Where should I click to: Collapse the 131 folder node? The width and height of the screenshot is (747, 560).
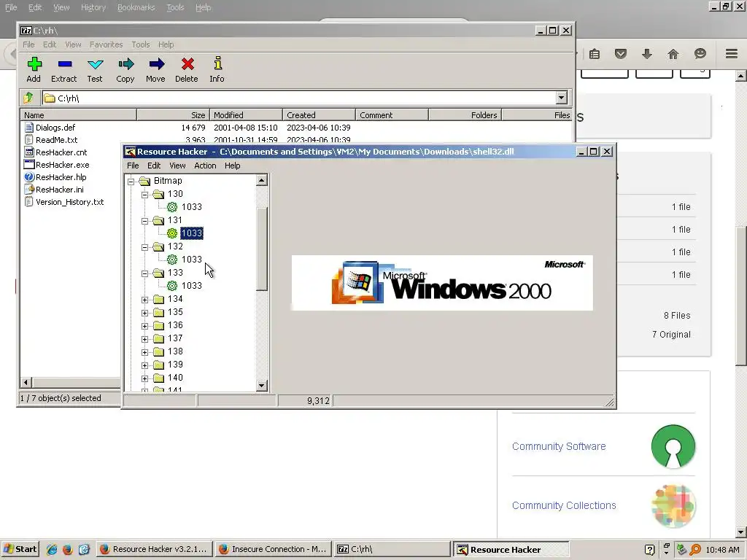tap(145, 220)
